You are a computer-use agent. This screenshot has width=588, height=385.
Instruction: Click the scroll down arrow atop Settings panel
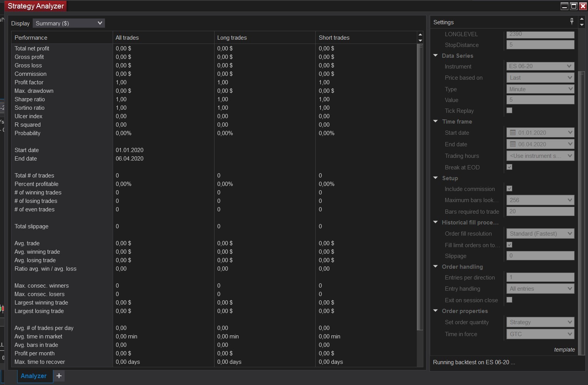click(581, 25)
